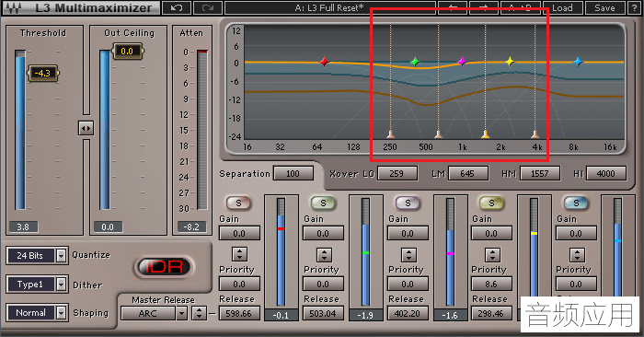The image size is (644, 337).
Task: Solo the green low-mid band
Action: (323, 203)
